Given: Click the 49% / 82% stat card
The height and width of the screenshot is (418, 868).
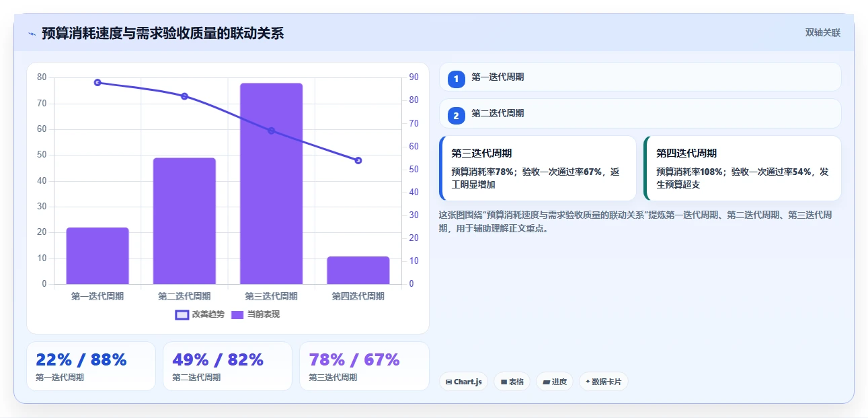Looking at the screenshot, I should 227,366.
